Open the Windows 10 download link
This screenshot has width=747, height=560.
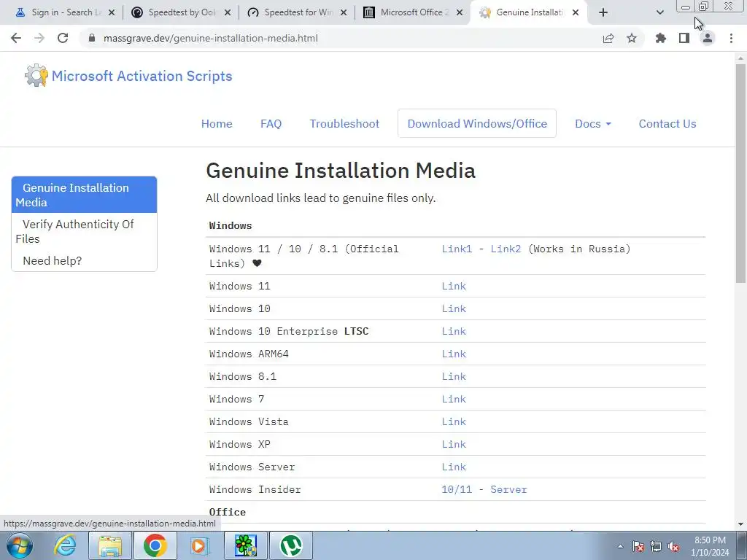(454, 308)
